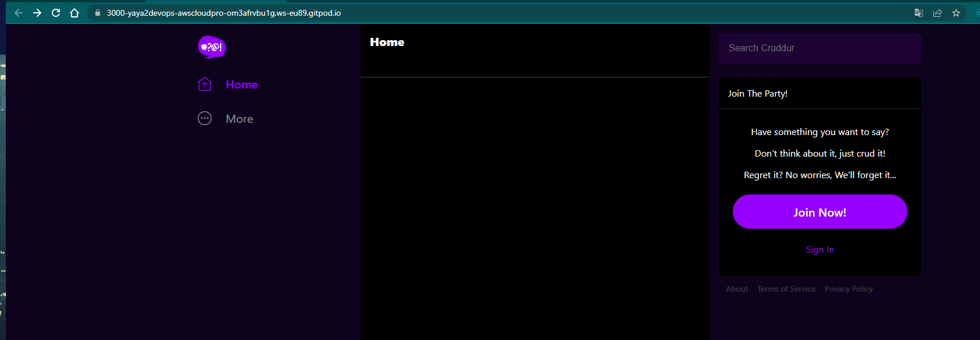The width and height of the screenshot is (980, 340).
Task: Open the browser home page icon
Action: (x=74, y=13)
